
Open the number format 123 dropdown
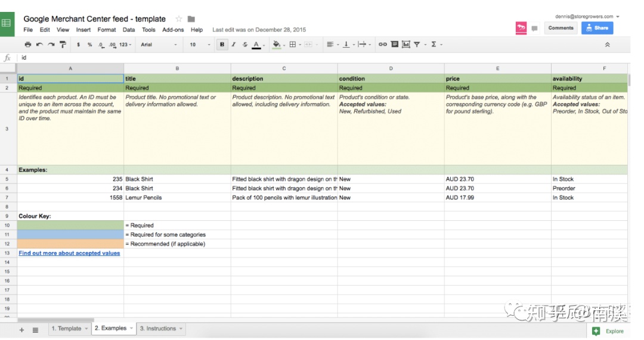tap(125, 44)
